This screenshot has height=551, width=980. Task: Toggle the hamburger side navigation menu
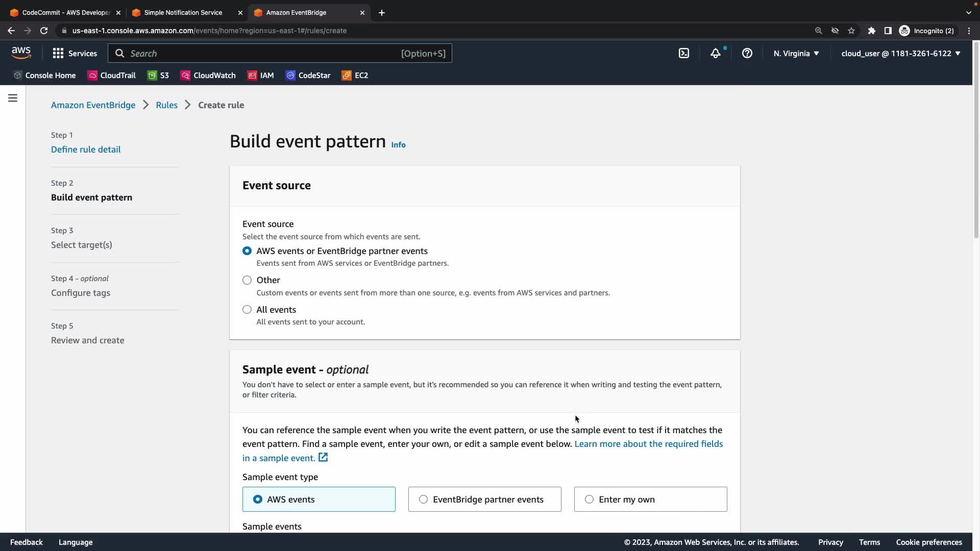point(13,98)
